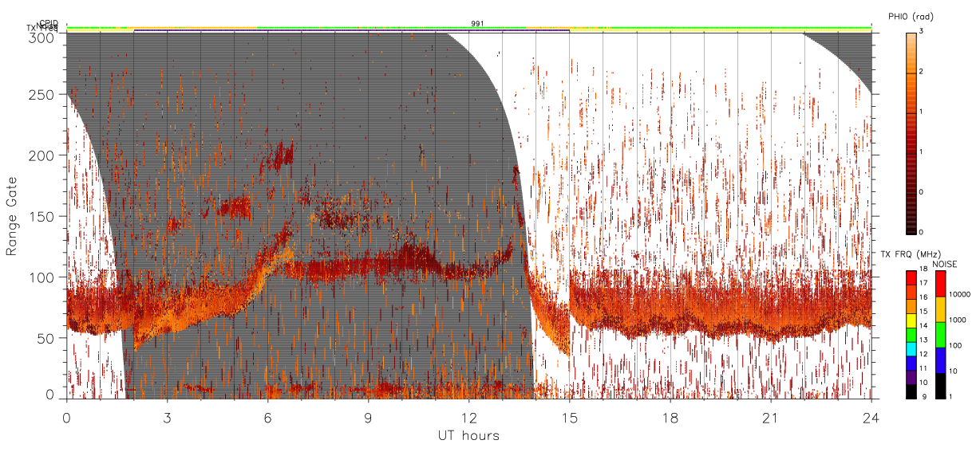Click the red 17–18 MHz TX FRQ swatch

click(x=912, y=278)
